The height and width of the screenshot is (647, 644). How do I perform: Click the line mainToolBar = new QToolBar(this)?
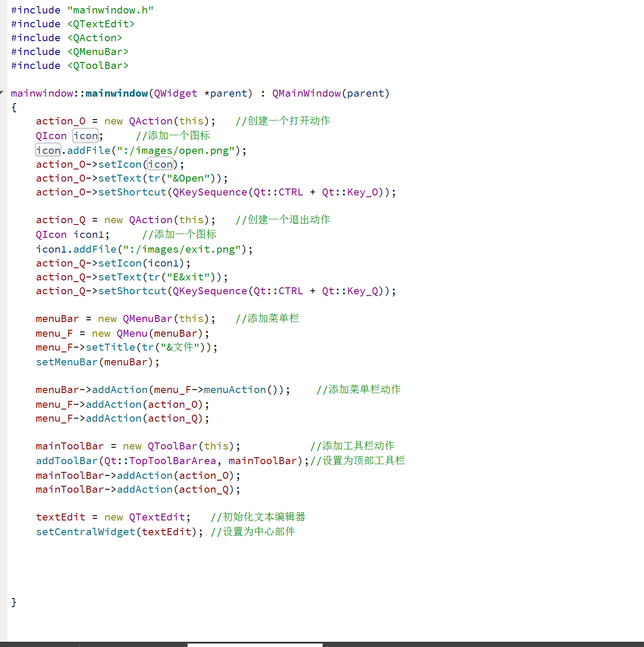tap(138, 446)
